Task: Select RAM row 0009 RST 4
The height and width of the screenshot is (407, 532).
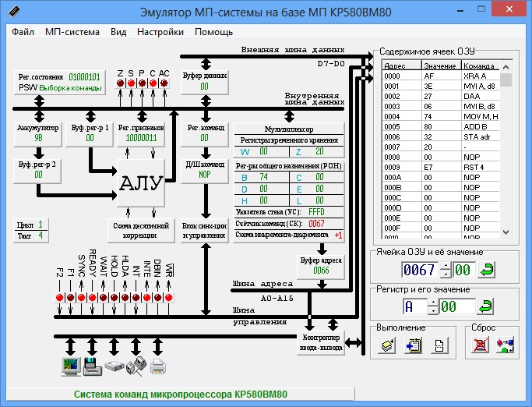Action: (x=441, y=167)
